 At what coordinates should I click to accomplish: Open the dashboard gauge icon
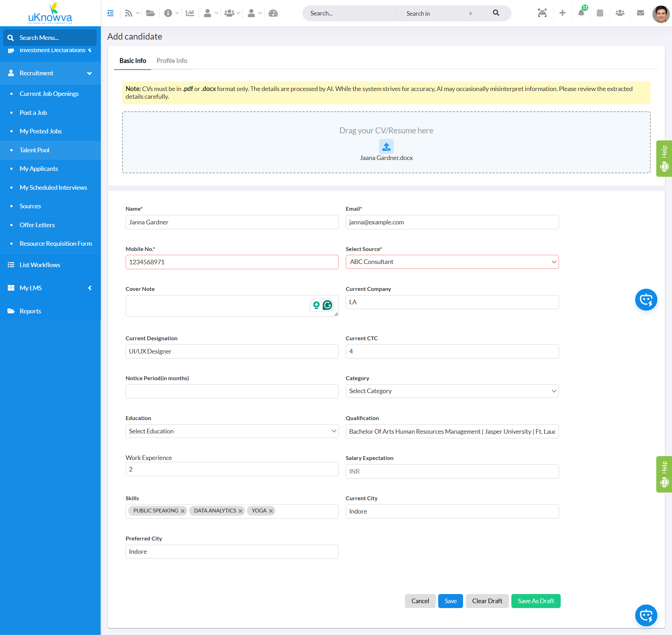273,13
